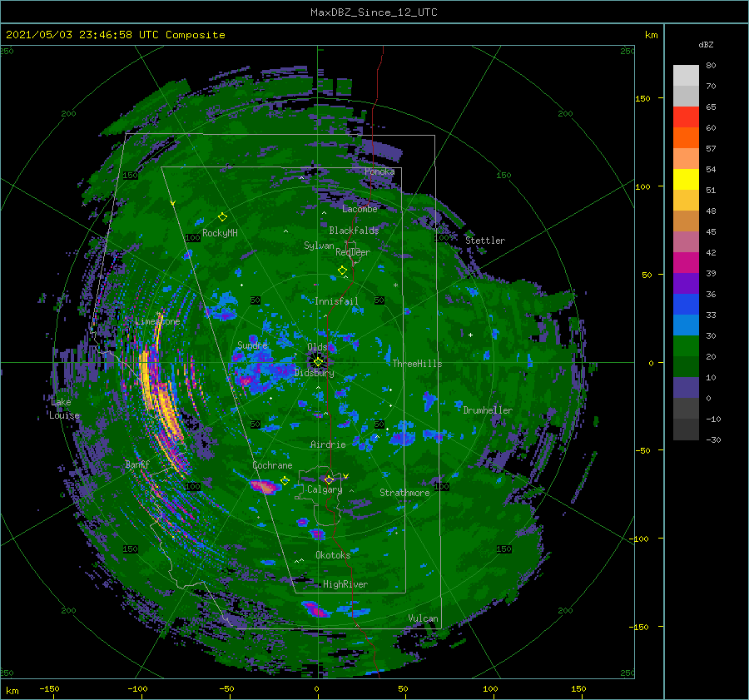
Task: Click the pink storm cell southwest of Cochrane
Action: pos(265,486)
